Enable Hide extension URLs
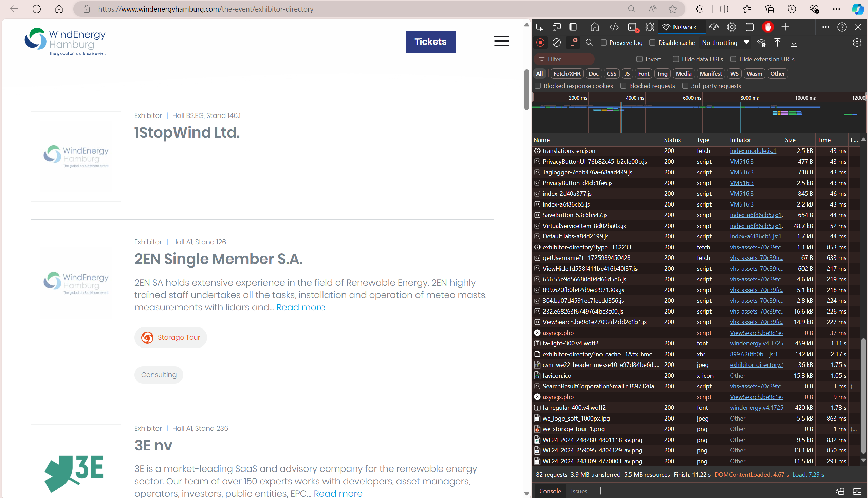 [733, 59]
